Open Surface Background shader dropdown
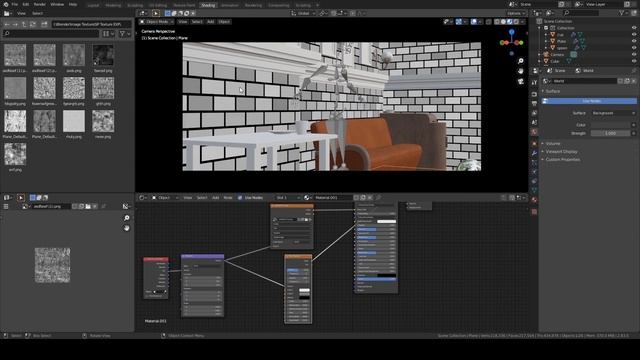Screen dimensions: 640x360 coord(613,113)
